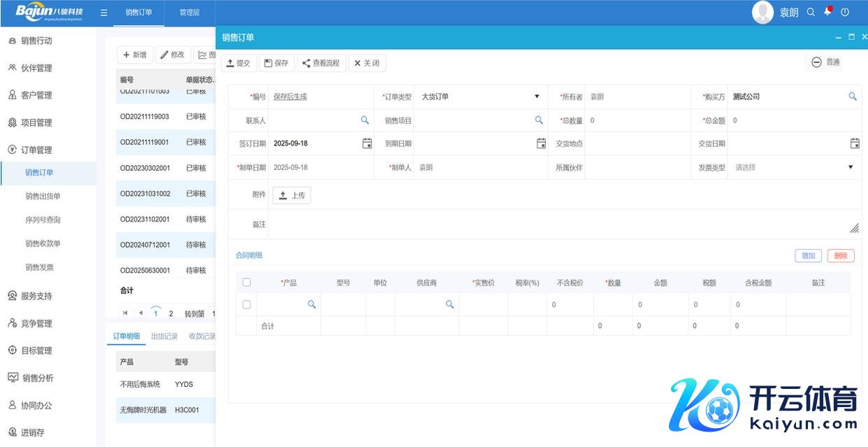Click the product lookup search icon
The image size is (868, 447).
point(312,304)
